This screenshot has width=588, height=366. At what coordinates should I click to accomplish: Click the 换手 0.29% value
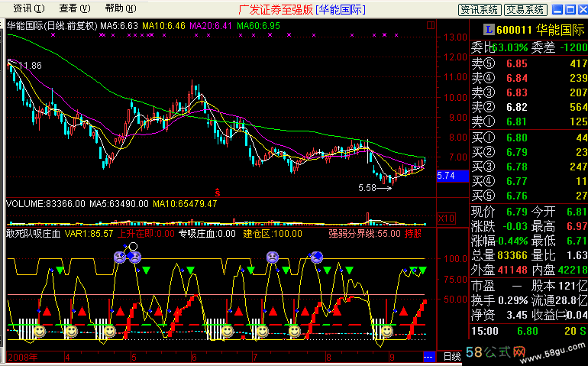pyautogui.click(x=513, y=300)
